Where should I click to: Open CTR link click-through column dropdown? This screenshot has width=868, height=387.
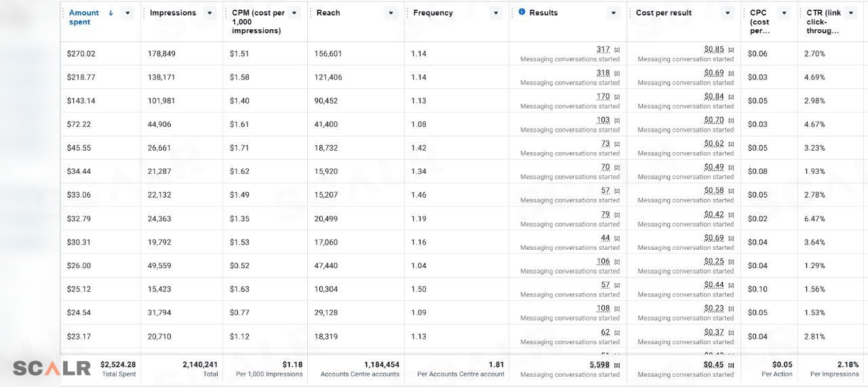[x=851, y=13]
